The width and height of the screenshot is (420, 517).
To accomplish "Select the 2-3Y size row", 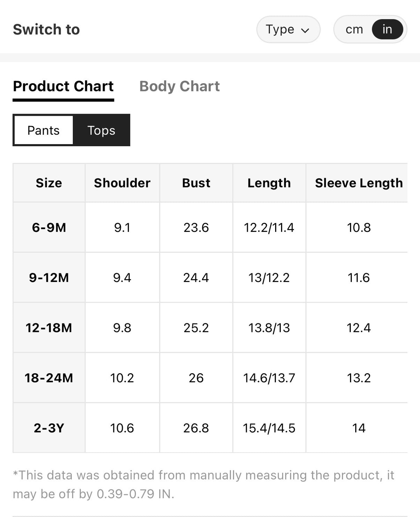I will pyautogui.click(x=210, y=428).
